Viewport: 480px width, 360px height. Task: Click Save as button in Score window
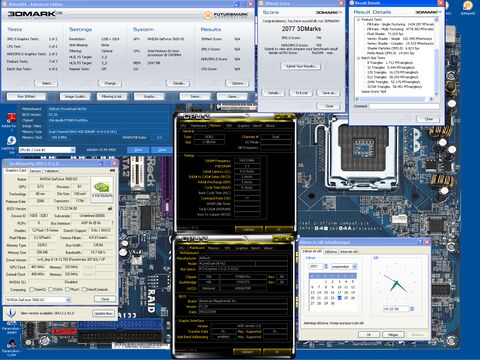coord(328,93)
